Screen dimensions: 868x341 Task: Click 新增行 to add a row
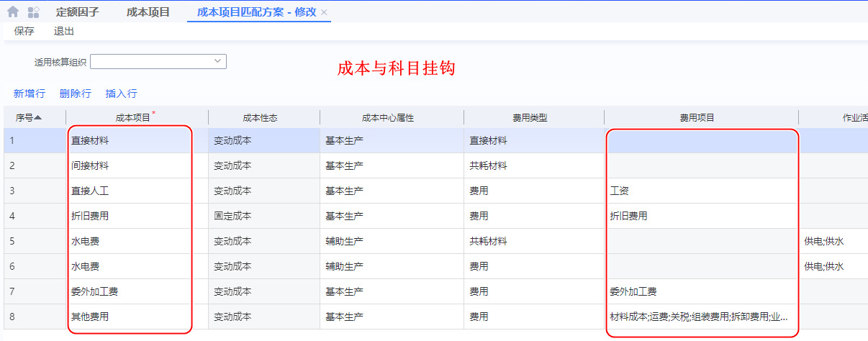point(30,94)
